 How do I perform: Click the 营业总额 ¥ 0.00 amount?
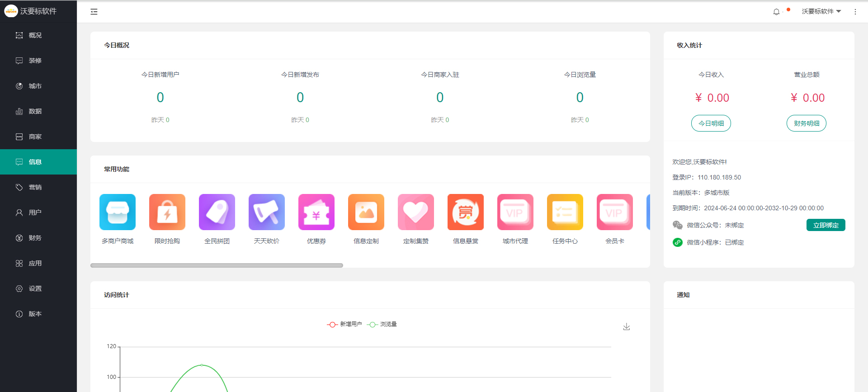pyautogui.click(x=807, y=98)
